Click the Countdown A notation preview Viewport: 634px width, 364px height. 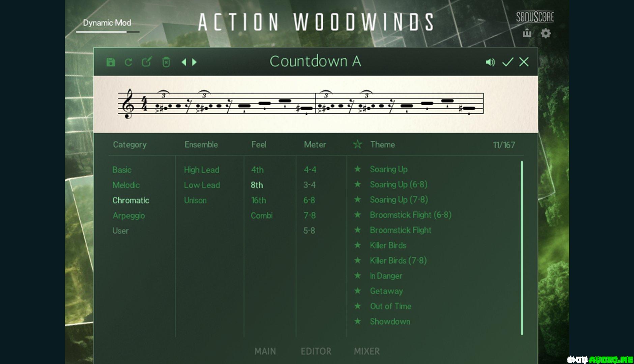pos(316,104)
